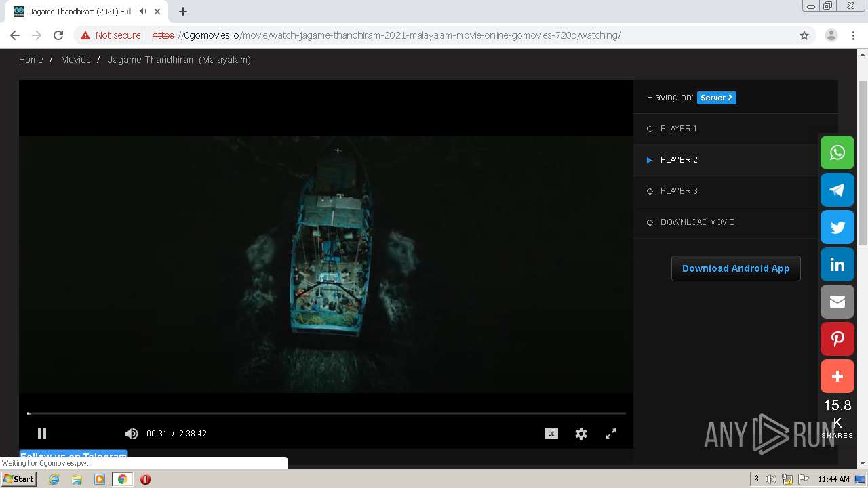Click the taskbar clock 11:44 AM
This screenshot has height=488, width=868.
833,479
